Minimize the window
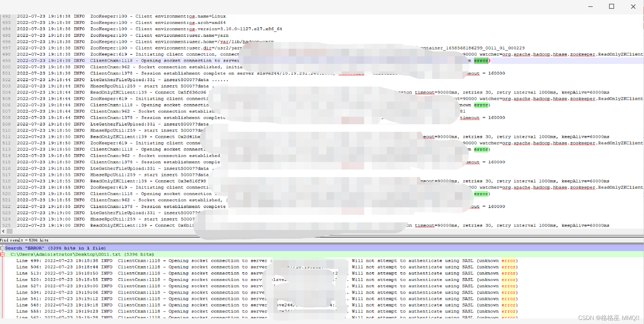This screenshot has height=324, width=644. pos(590,6)
